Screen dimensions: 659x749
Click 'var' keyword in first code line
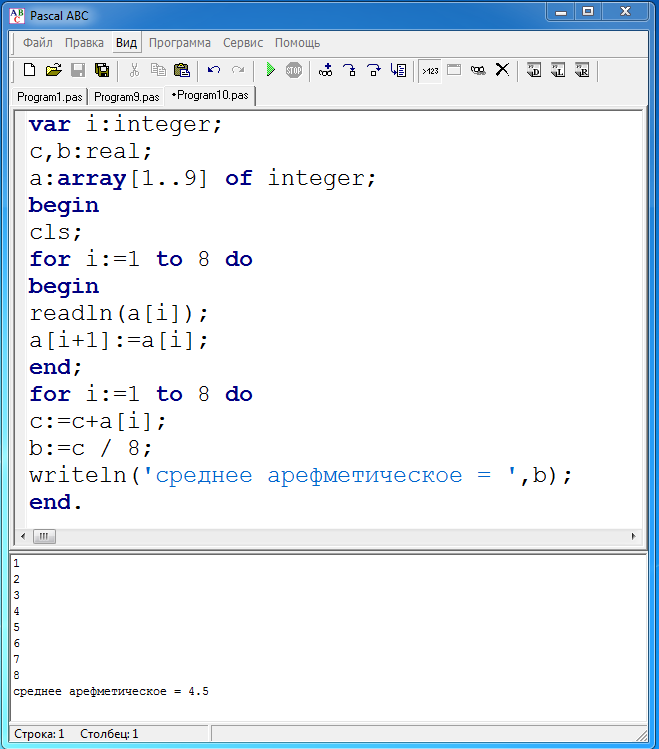pos(50,125)
